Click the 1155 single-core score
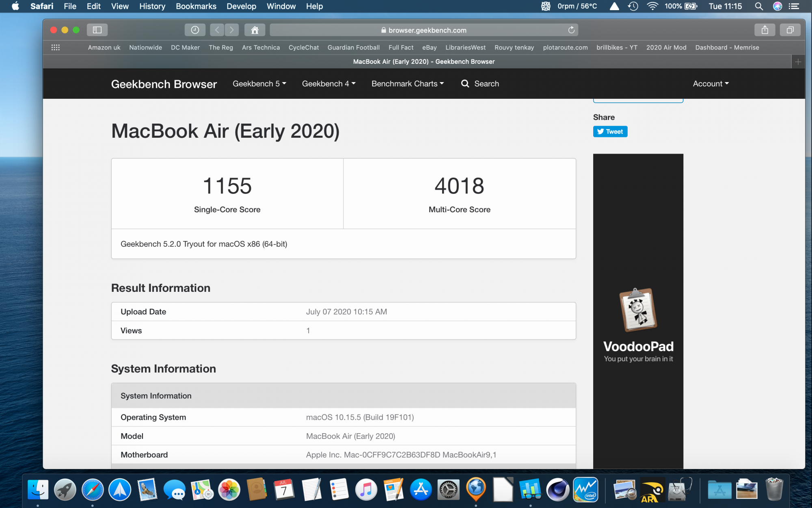 227,186
